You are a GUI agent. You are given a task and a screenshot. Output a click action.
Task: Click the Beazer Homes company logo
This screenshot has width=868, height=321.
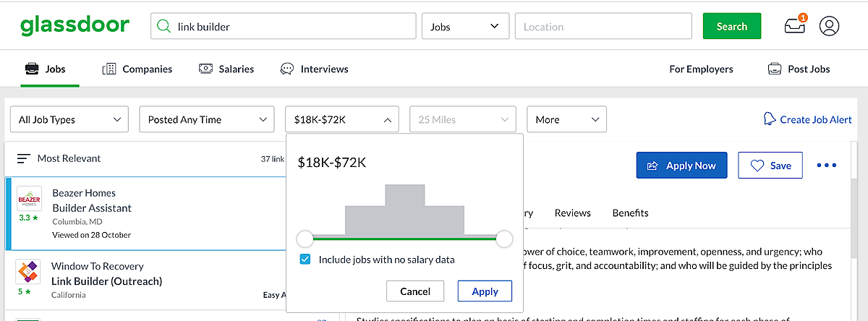(x=28, y=199)
